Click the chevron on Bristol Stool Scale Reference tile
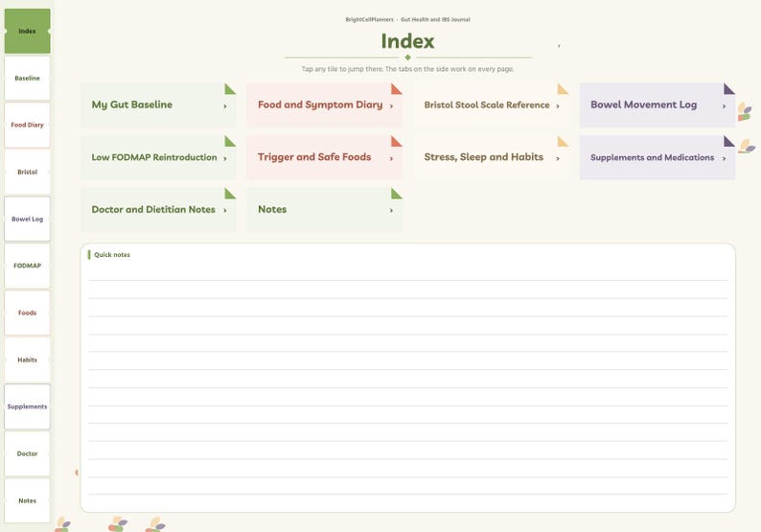Screen dimensions: 761x532 click(x=558, y=105)
